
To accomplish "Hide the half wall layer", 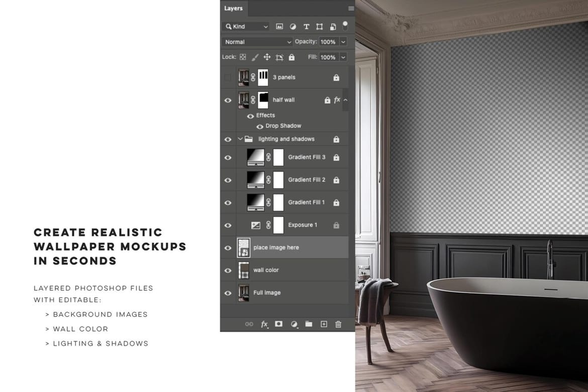I will pos(228,100).
